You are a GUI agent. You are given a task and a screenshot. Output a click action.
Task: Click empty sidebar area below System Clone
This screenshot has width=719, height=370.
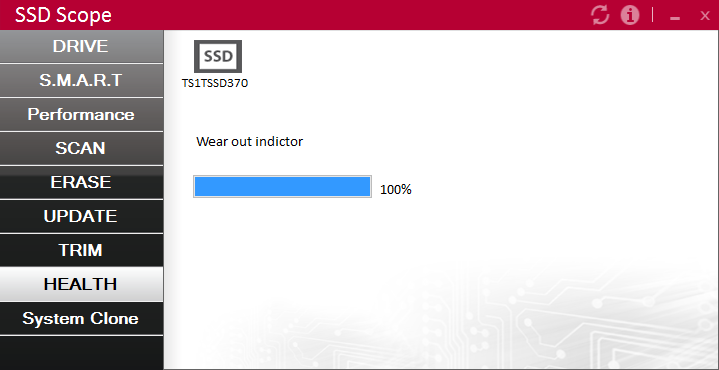click(x=81, y=352)
